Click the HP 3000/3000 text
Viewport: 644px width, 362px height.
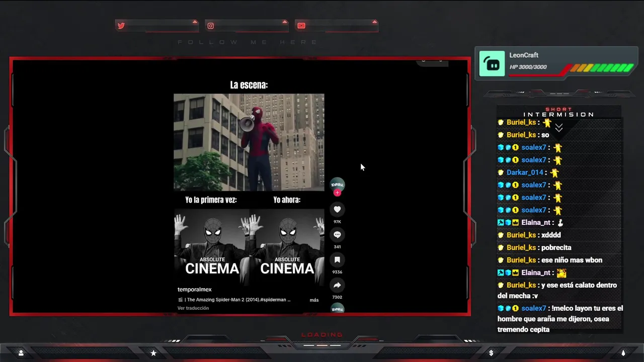[x=528, y=67]
